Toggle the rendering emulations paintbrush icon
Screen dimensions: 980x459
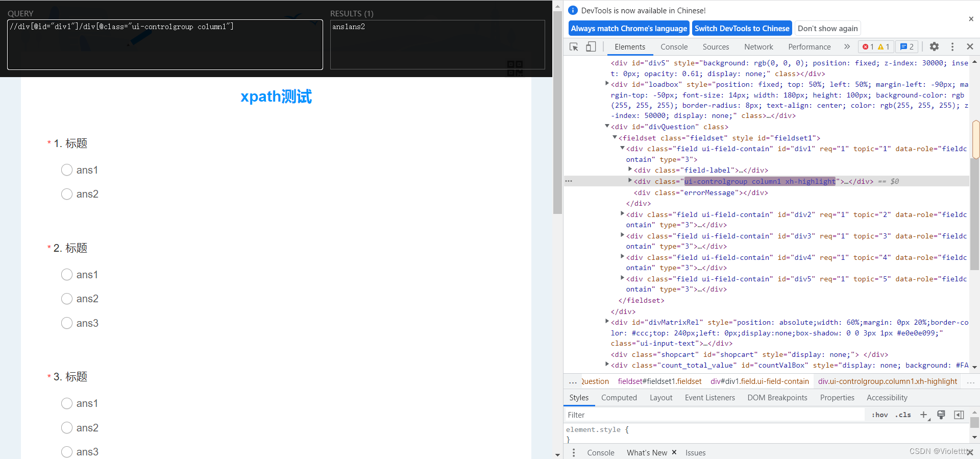(x=941, y=415)
